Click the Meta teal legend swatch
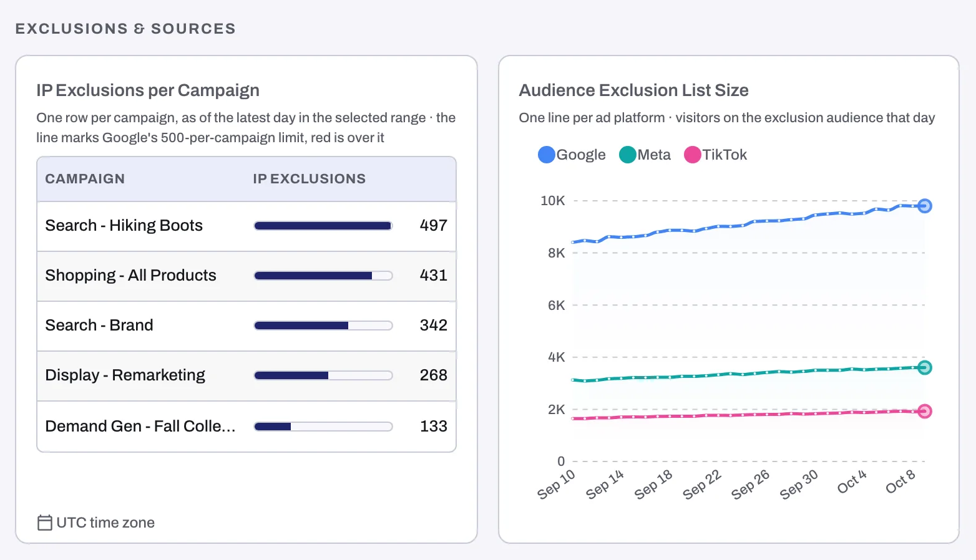 pos(628,155)
